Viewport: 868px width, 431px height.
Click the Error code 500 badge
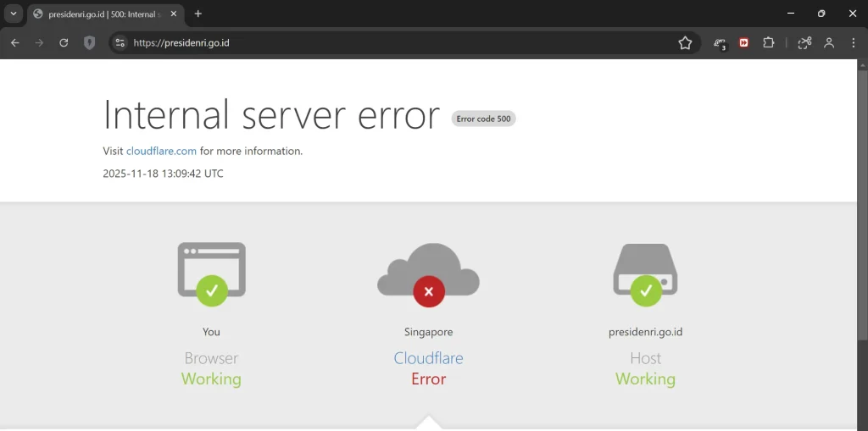[x=483, y=119]
